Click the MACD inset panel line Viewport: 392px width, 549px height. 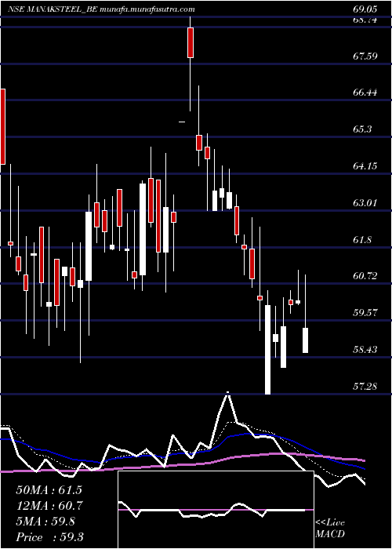pos(216,510)
